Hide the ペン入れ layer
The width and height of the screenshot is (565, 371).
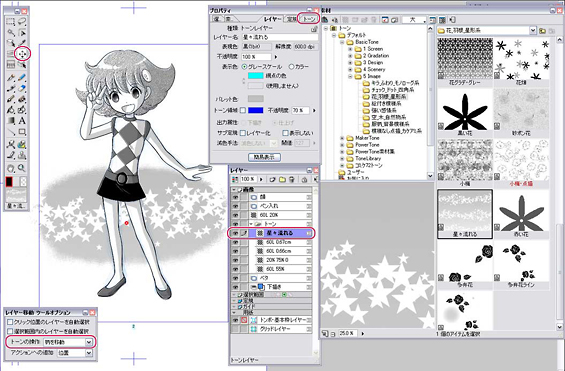235,206
